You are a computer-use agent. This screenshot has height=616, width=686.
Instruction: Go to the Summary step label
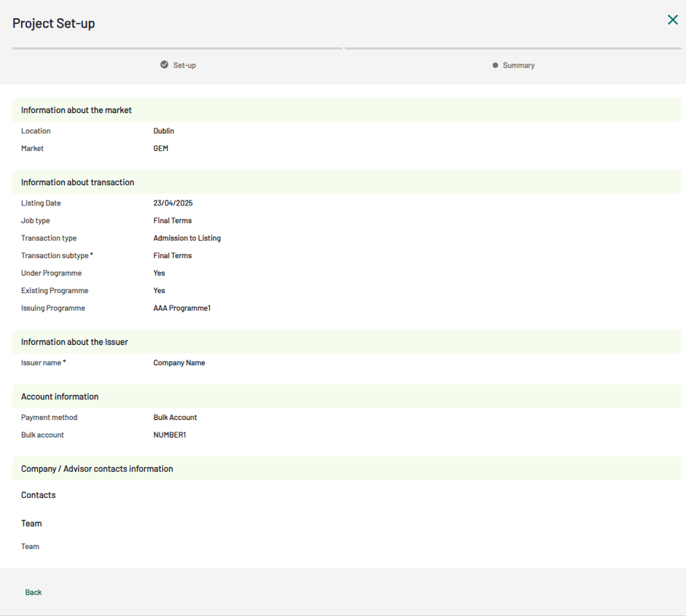(518, 66)
